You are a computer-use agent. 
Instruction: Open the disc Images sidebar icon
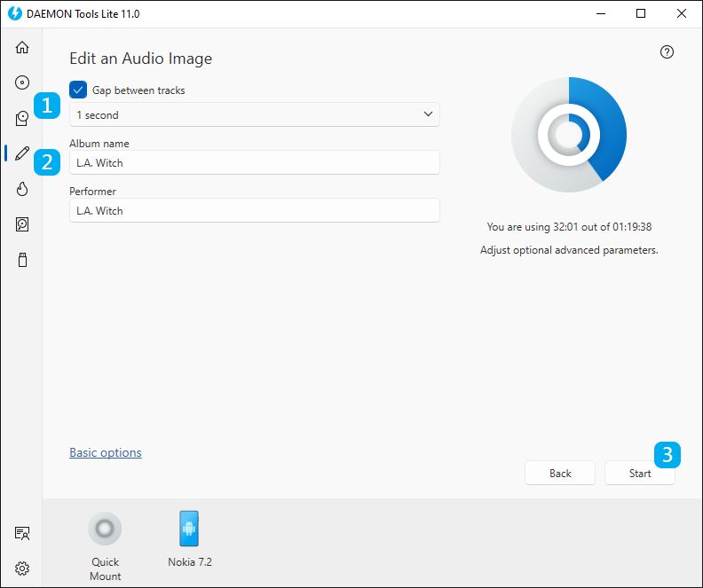pos(22,82)
